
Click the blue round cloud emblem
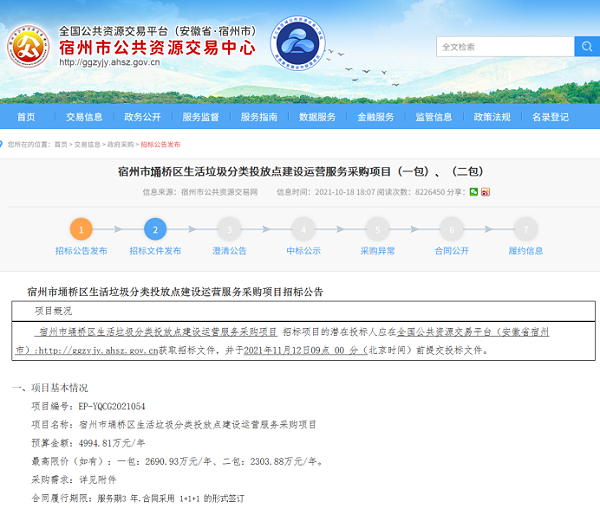[x=298, y=43]
